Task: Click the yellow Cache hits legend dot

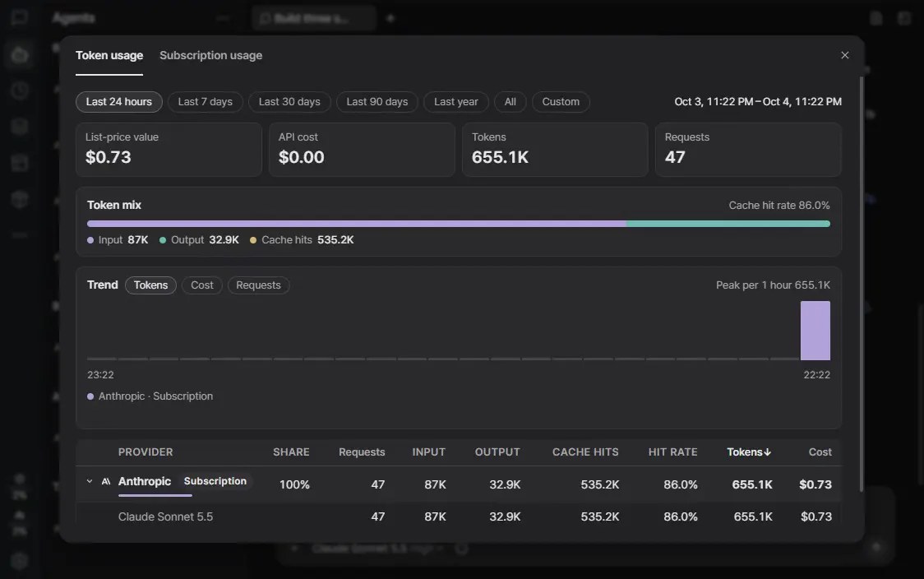Action: 253,240
